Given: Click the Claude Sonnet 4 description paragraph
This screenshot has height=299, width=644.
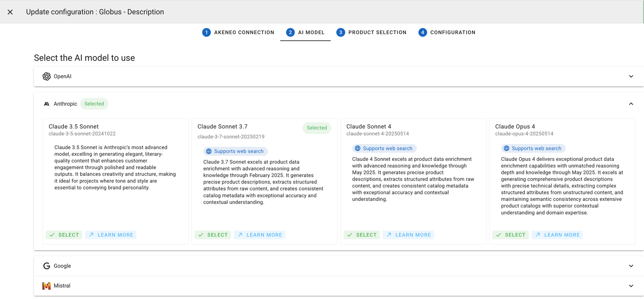Looking at the screenshot, I should [x=413, y=179].
